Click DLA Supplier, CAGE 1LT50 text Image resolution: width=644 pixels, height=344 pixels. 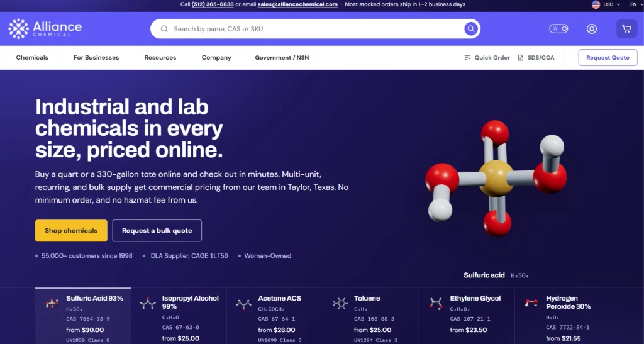point(189,256)
